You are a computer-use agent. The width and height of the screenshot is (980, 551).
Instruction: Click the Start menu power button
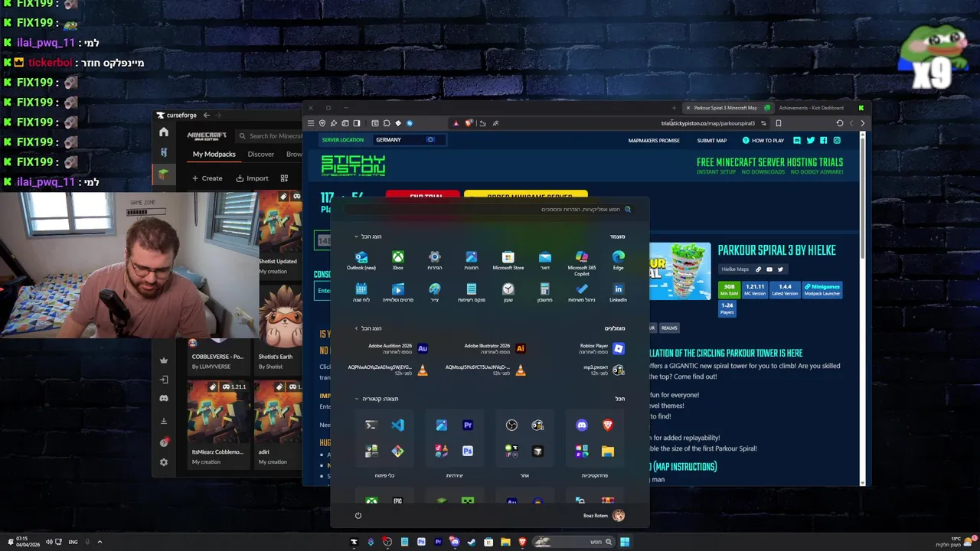point(358,515)
